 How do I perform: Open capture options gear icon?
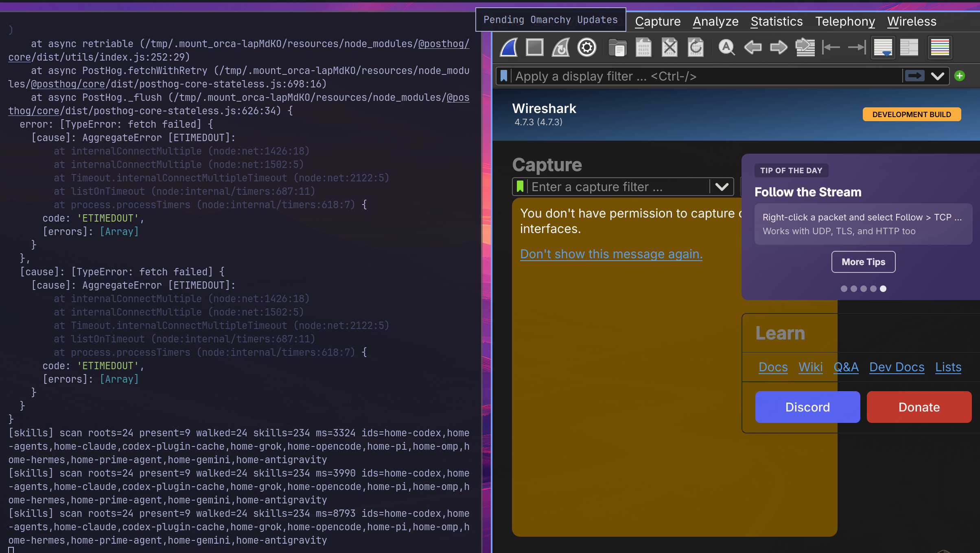click(587, 48)
